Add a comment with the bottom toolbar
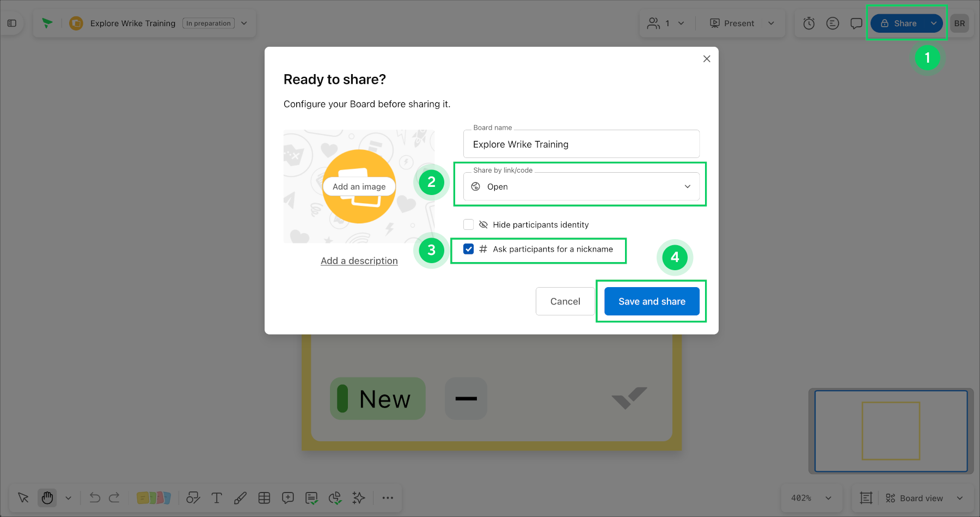The image size is (980, 517). pyautogui.click(x=288, y=498)
